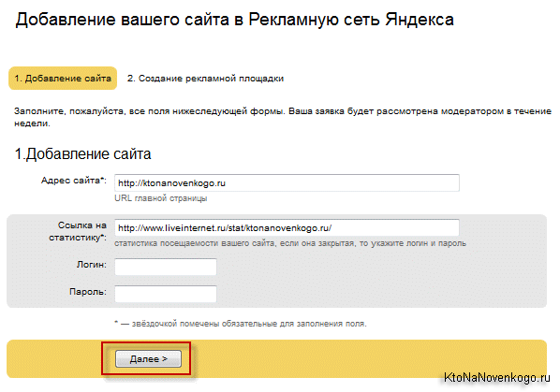Click the 'Логин:' label

pos(92,265)
